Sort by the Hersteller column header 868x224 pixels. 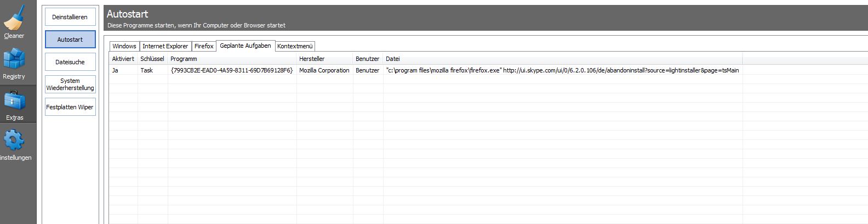pos(324,59)
